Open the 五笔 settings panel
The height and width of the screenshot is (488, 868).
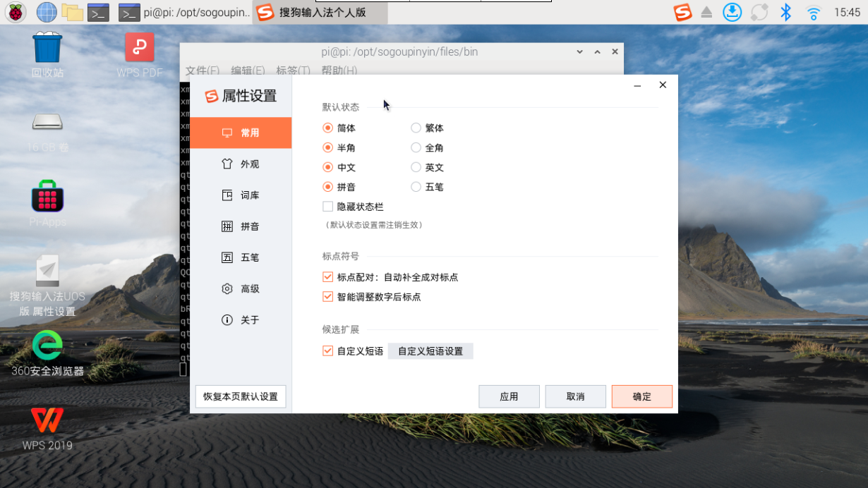(x=244, y=257)
